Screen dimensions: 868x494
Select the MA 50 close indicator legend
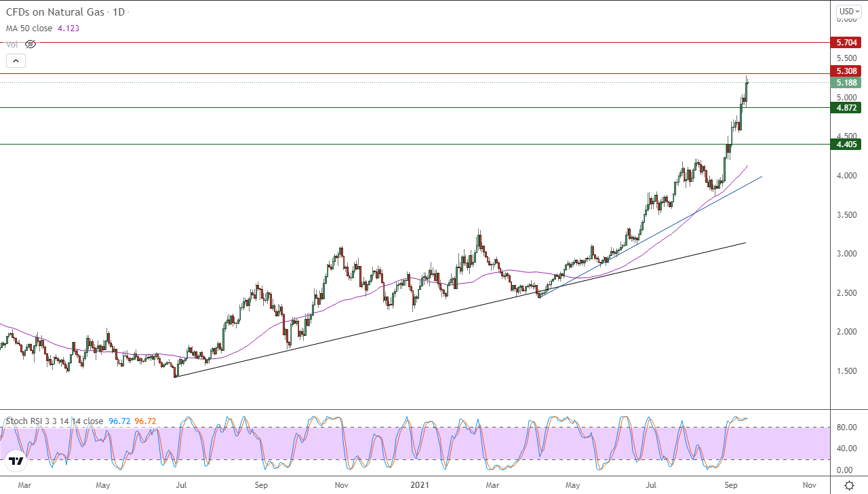[x=30, y=28]
